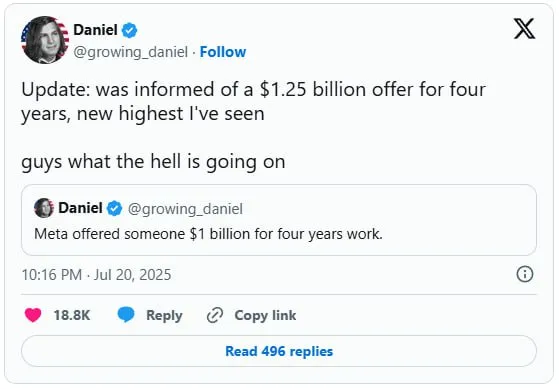Click the Copy link label
The width and height of the screenshot is (559, 389).
265,315
